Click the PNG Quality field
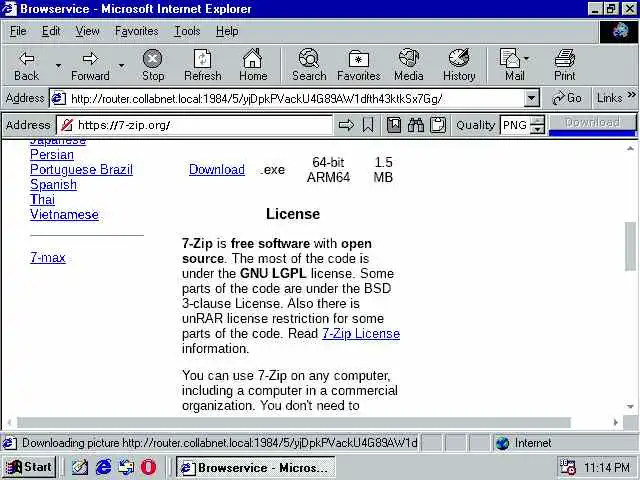The height and width of the screenshot is (480, 640). point(515,125)
